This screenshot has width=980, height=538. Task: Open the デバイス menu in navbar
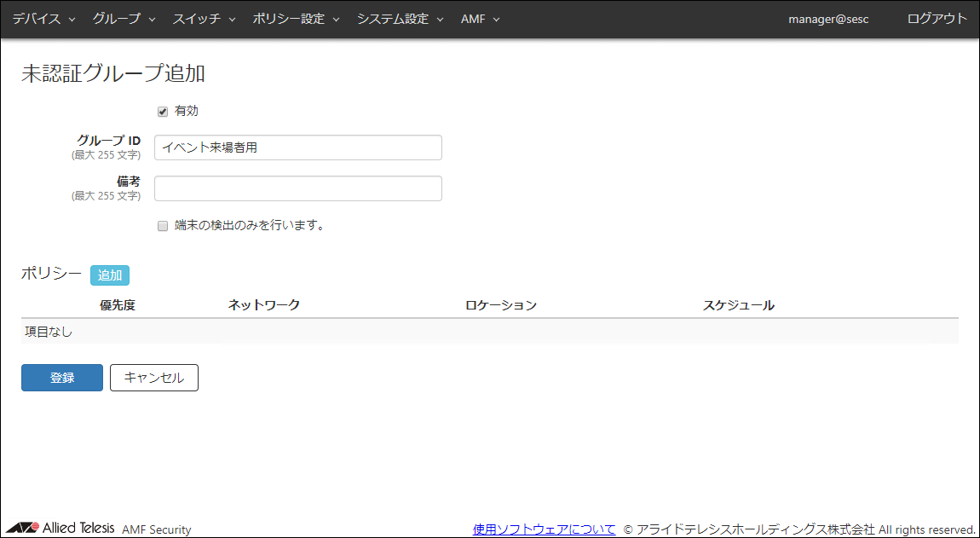click(x=43, y=19)
